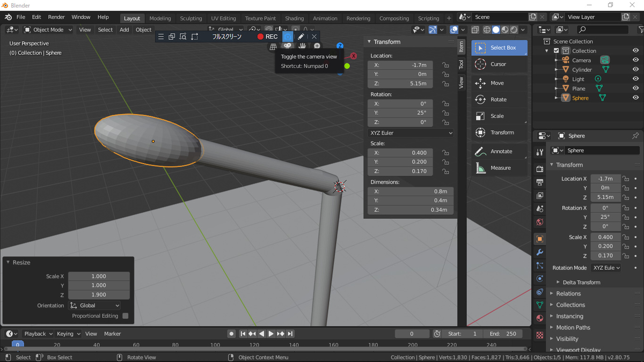
Task: Open the Render properties tab icon
Action: coord(540,169)
